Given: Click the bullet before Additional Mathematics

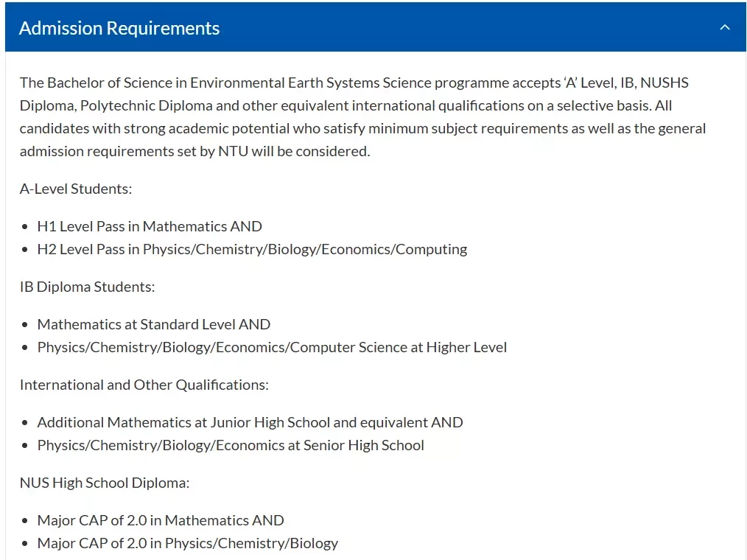Looking at the screenshot, I should (x=25, y=423).
